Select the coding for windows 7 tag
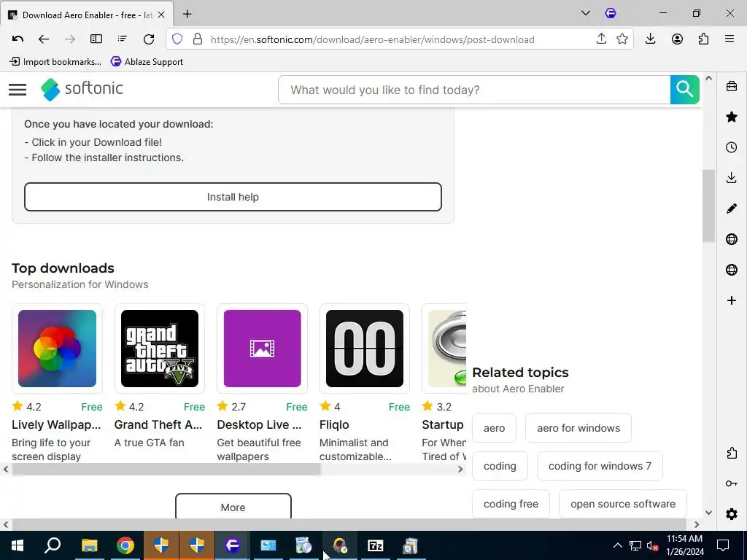 tap(600, 466)
